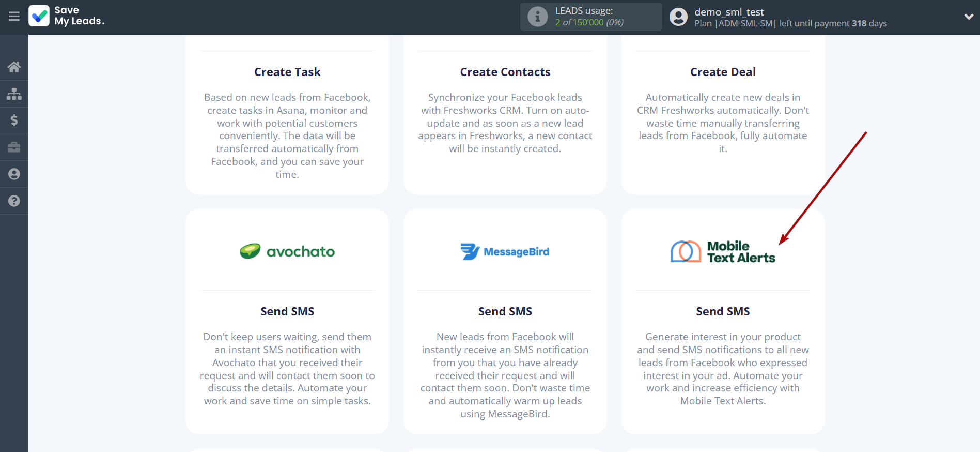The image size is (980, 452).
Task: Click the LEADS usage info icon
Action: pyautogui.click(x=537, y=17)
